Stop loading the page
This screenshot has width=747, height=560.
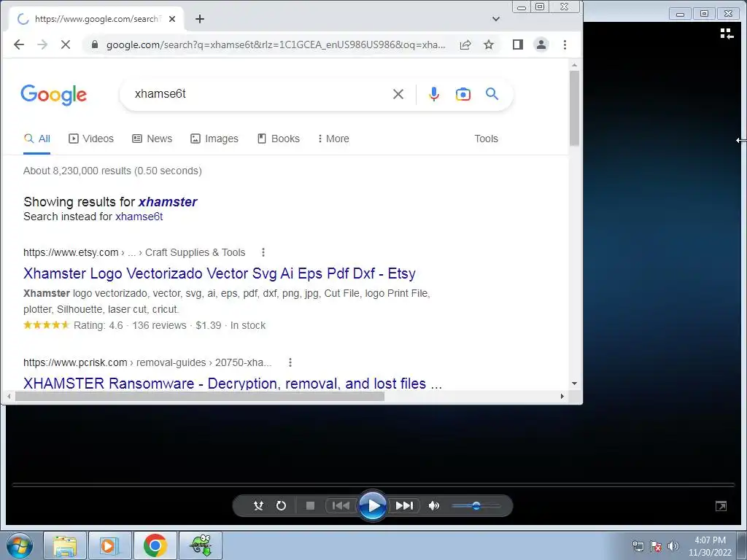[x=66, y=44]
